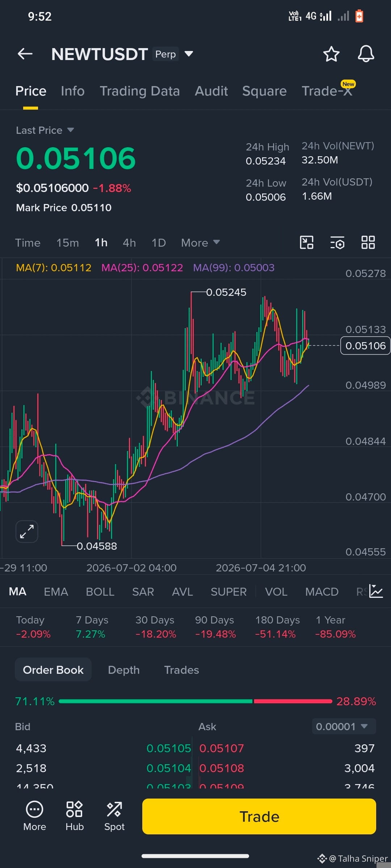Open Trade-X tab
Viewport: 391px width, 868px height.
coord(327,91)
